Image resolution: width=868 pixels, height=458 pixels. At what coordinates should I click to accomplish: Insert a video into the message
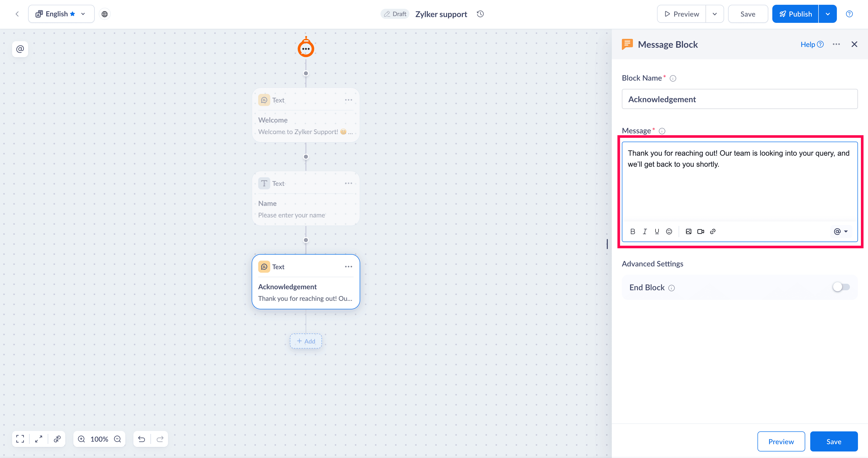point(700,231)
